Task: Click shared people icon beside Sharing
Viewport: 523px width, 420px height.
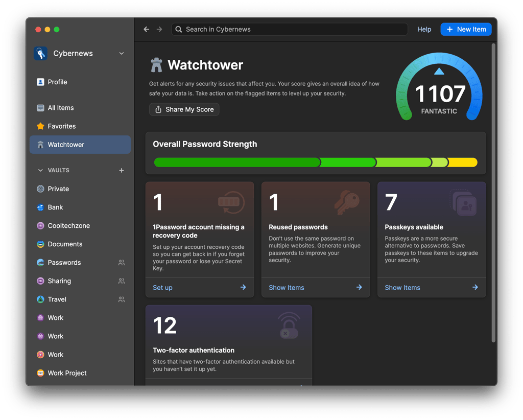Action: 122,281
